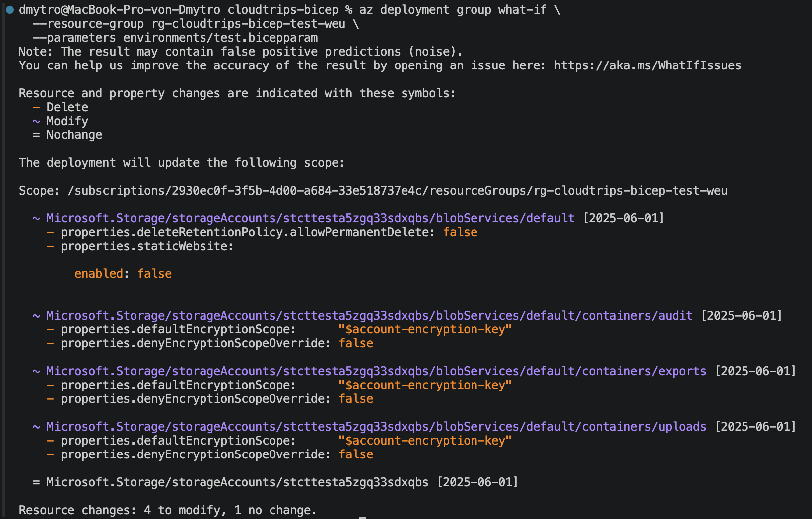This screenshot has width=812, height=519.
Task: Click the 'Modify' symbol legend entry
Action: (x=61, y=121)
